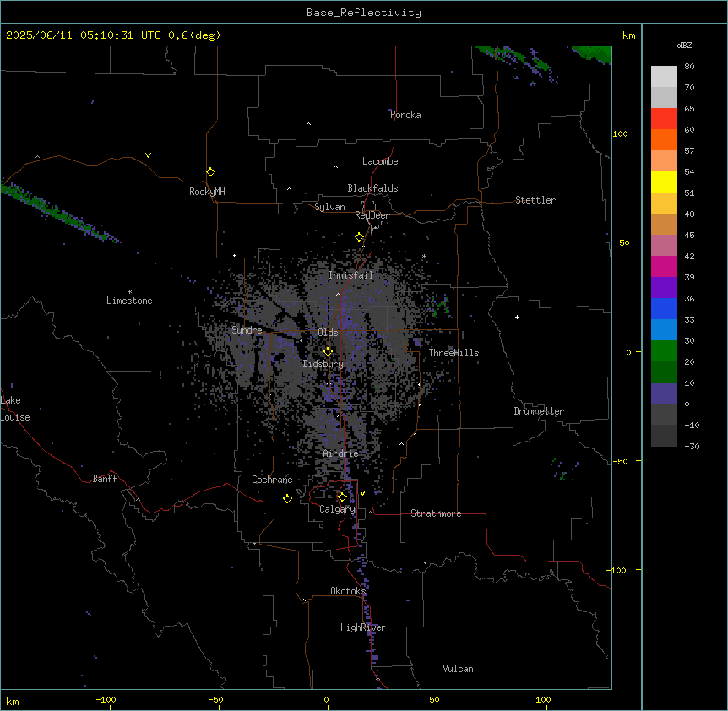
Task: Click the light orange 54-57 dBZ swatch
Action: click(x=664, y=161)
